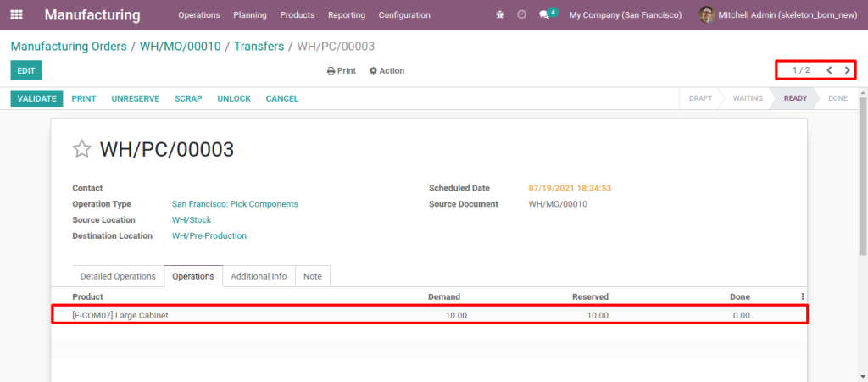Click the Done status stage

point(837,98)
